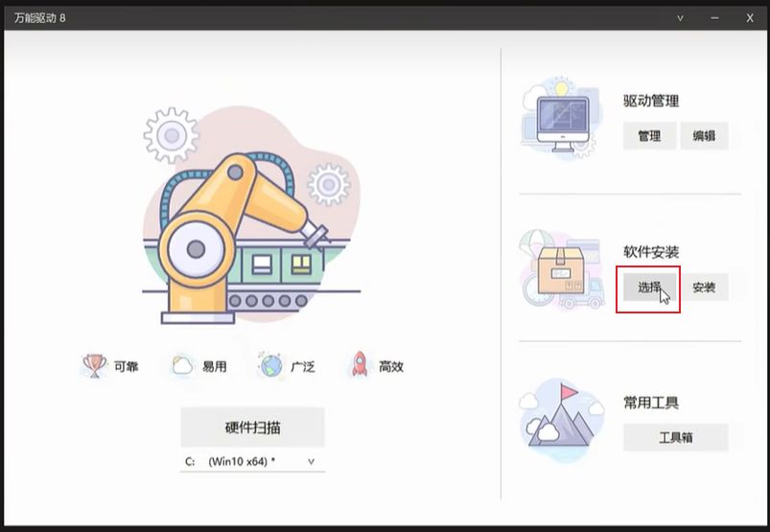
Task: Click the dropdown arrow next to Win10 x64
Action: tap(311, 462)
